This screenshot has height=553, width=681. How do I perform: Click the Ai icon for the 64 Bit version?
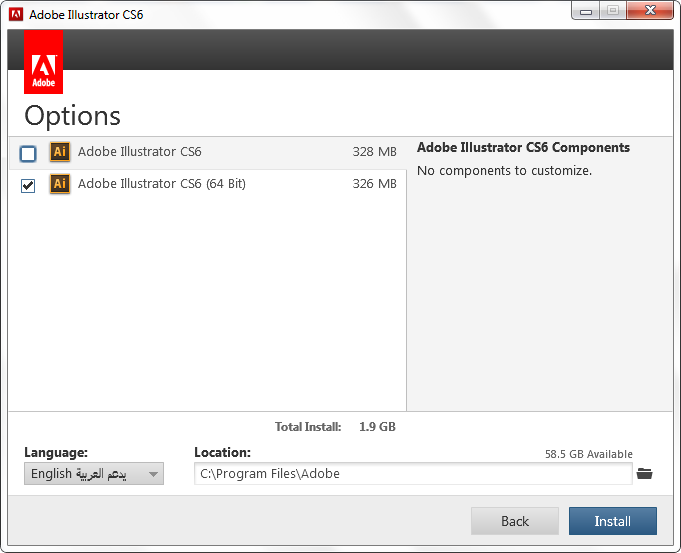60,184
